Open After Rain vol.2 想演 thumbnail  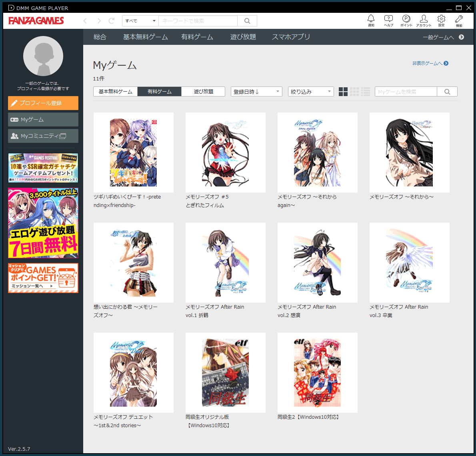(318, 263)
